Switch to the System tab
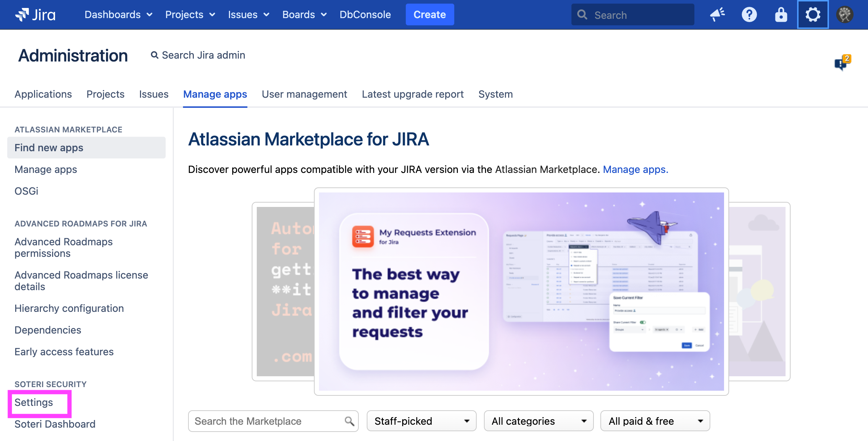Image resolution: width=868 pixels, height=441 pixels. (x=495, y=94)
